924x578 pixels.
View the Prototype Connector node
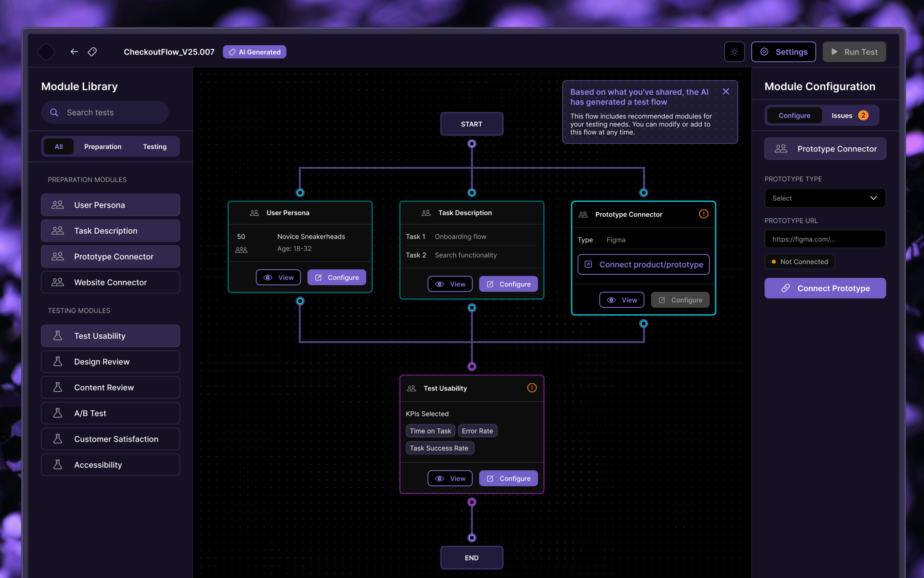tap(621, 300)
